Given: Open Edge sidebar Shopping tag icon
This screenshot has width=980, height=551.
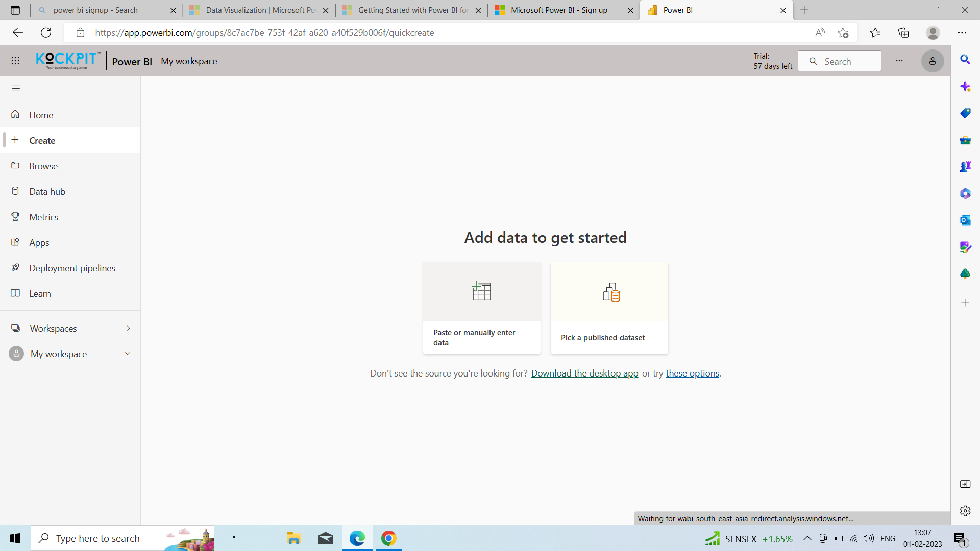Looking at the screenshot, I should coord(965,113).
